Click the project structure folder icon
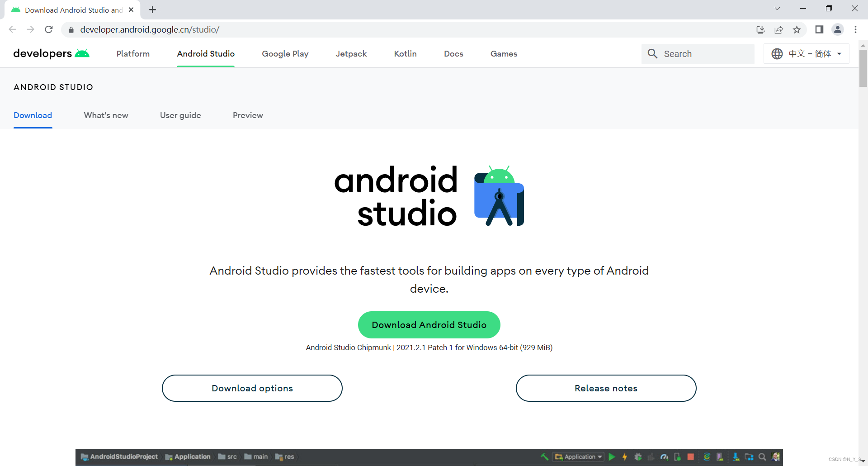 click(x=749, y=457)
